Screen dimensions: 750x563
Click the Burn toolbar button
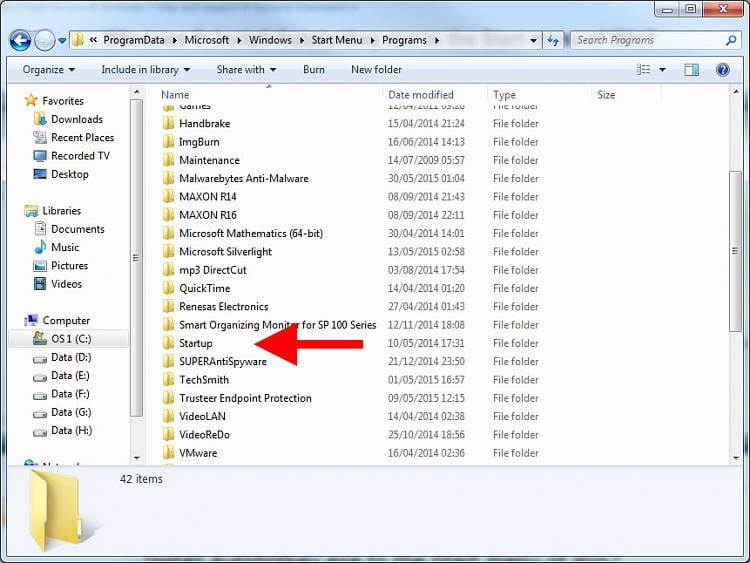(314, 70)
